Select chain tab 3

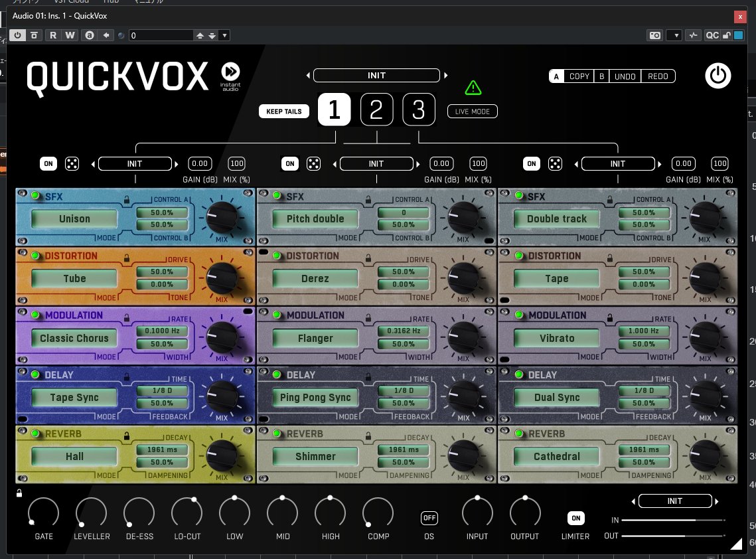click(419, 110)
